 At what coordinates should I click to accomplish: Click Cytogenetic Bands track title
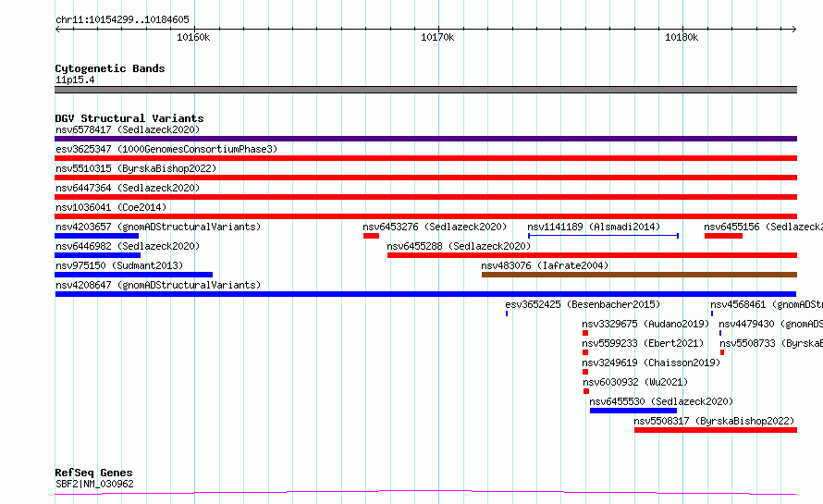click(x=110, y=68)
